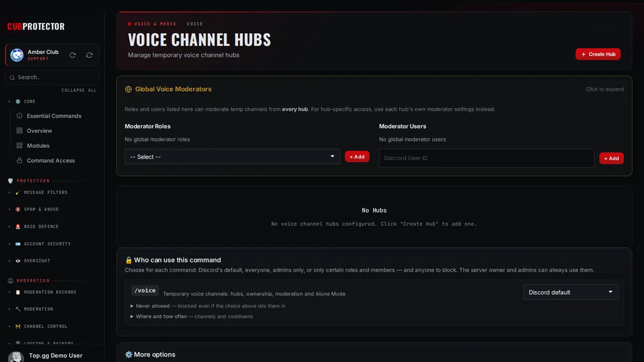The image size is (644, 362).
Task: Click the 'No global moderator roles' text
Action: coord(157,139)
